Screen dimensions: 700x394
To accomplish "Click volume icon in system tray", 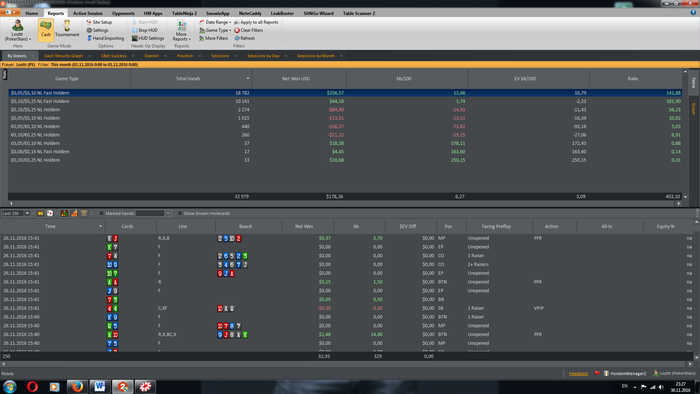I will 661,387.
